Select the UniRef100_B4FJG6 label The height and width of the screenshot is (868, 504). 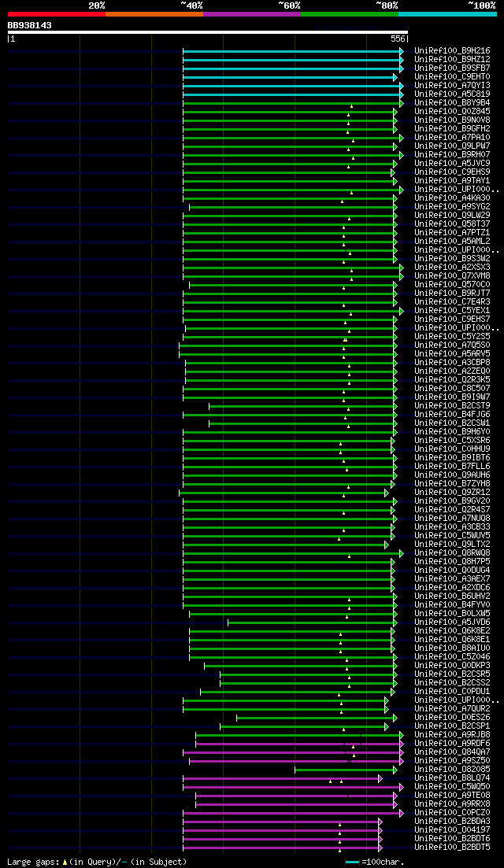coord(452,414)
